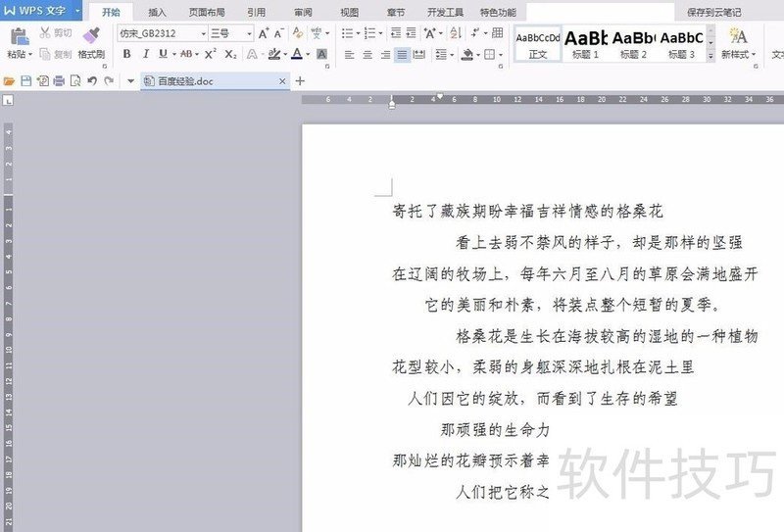Screen dimensions: 784x532
Task: Open the 页面布局 (Page Layout) tab
Action: [x=206, y=13]
